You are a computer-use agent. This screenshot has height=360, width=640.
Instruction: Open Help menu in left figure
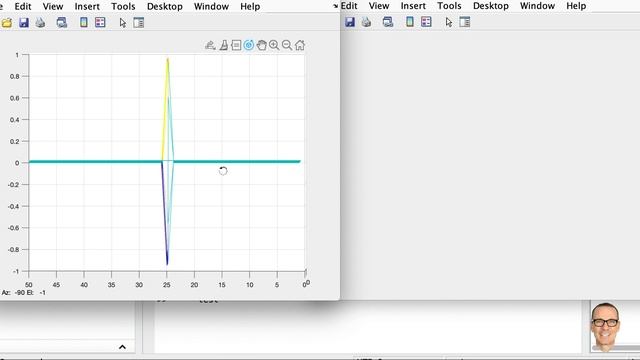(x=250, y=7)
